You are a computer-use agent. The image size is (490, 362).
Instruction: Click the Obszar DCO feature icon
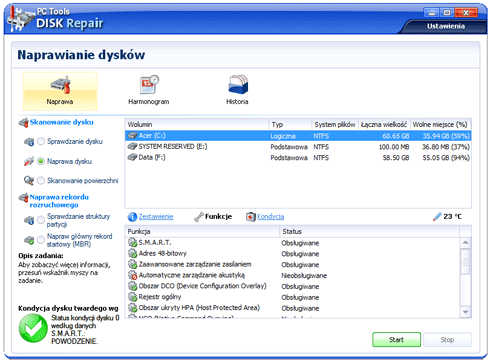(x=133, y=286)
